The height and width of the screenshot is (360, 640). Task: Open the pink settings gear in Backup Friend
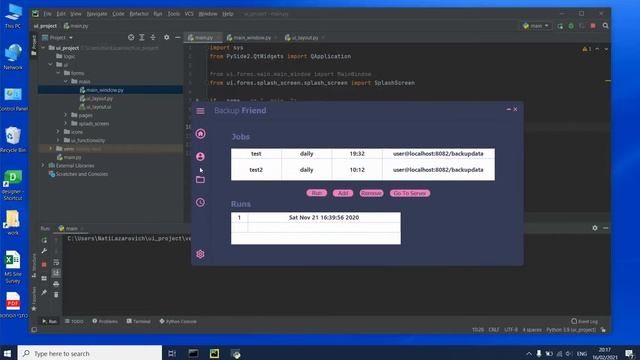[x=200, y=254]
